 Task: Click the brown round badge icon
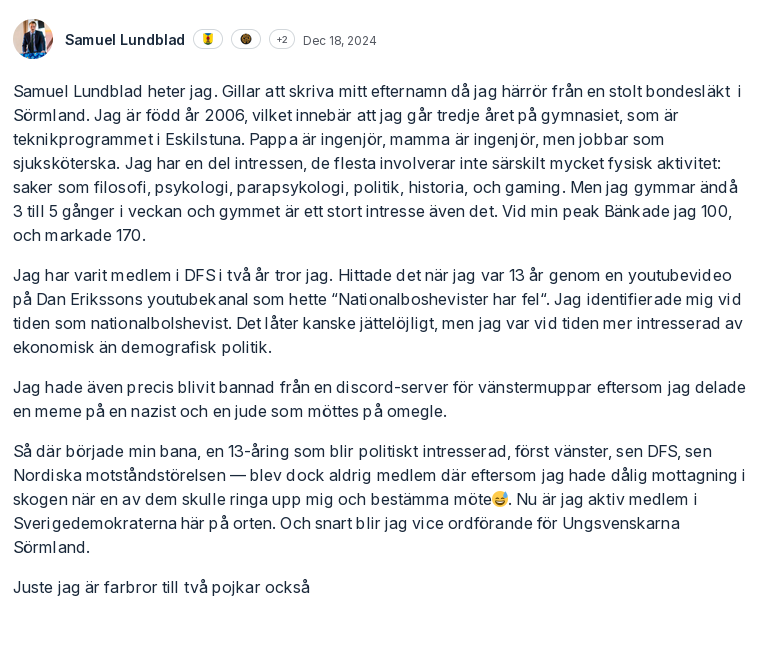pos(246,39)
